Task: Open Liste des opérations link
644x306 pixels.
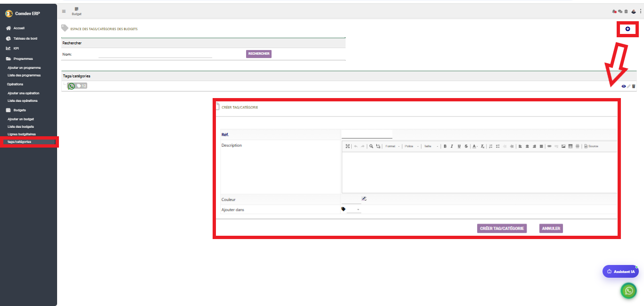Action: coord(23,101)
